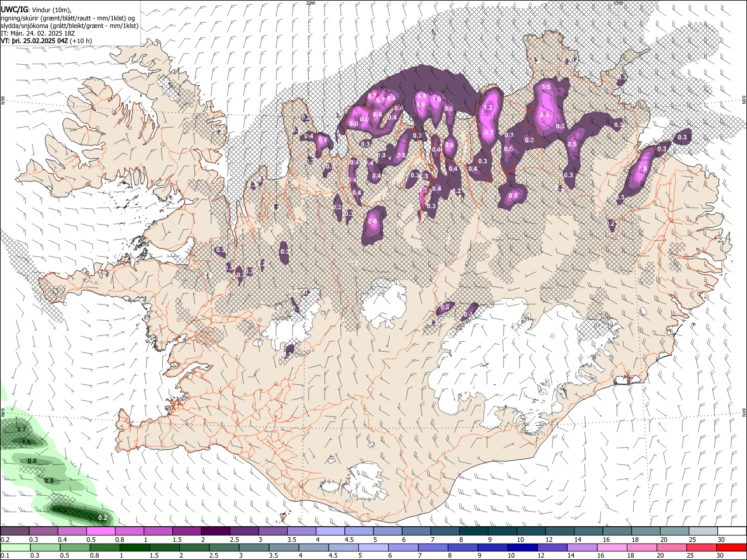The height and width of the screenshot is (560, 747).
Task: Pick the 2–2.5 darkest purple snow swatch
Action: tap(215, 531)
